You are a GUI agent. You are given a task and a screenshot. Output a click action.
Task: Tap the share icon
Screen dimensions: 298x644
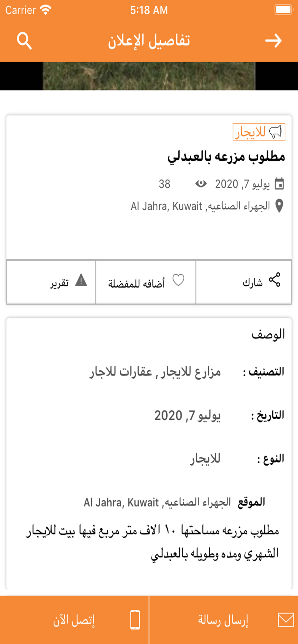pos(275,279)
